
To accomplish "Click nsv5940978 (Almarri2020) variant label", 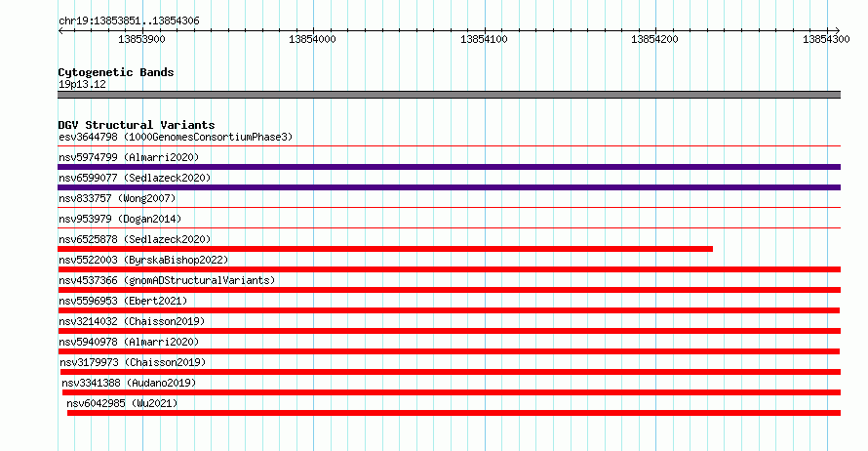I will click(129, 342).
